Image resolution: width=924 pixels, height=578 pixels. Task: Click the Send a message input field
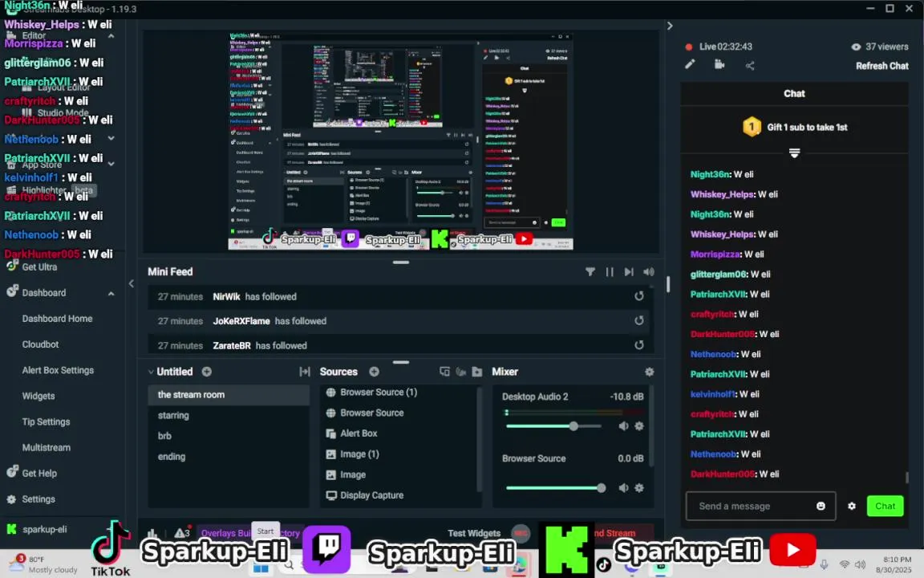click(x=760, y=506)
